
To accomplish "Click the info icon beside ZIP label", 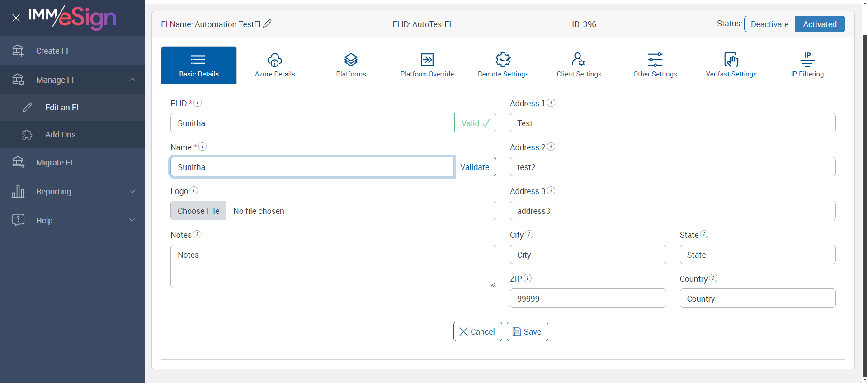I will 527,278.
